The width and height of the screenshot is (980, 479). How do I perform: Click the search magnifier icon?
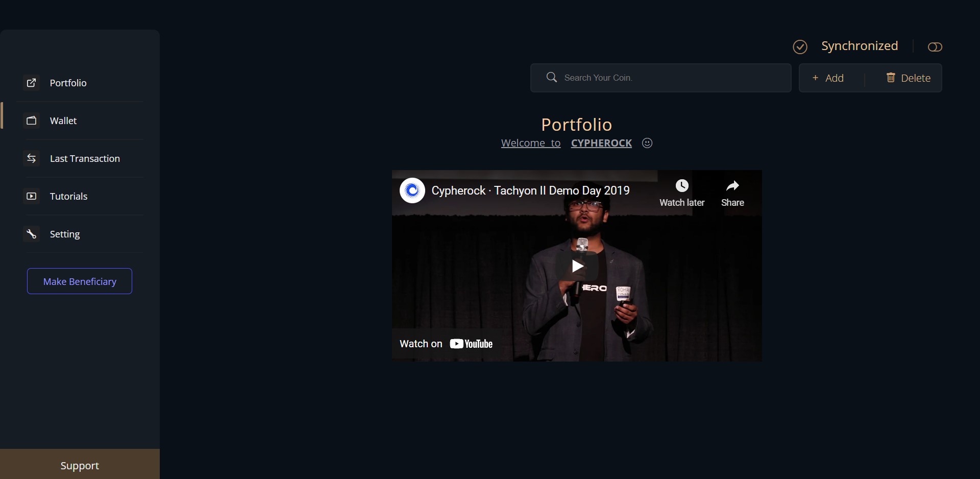(551, 77)
